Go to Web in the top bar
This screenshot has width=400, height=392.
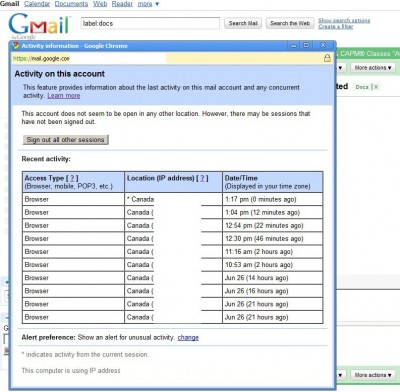100,4
